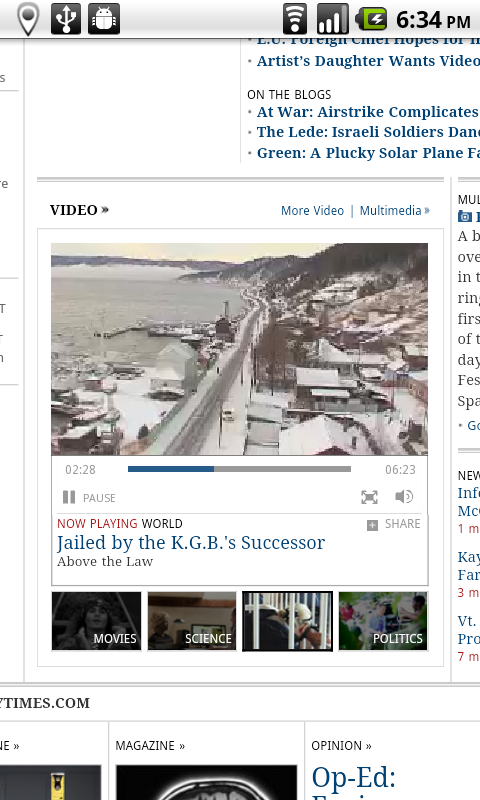Open the OPINION section heading
The width and height of the screenshot is (480, 800).
[x=341, y=745]
